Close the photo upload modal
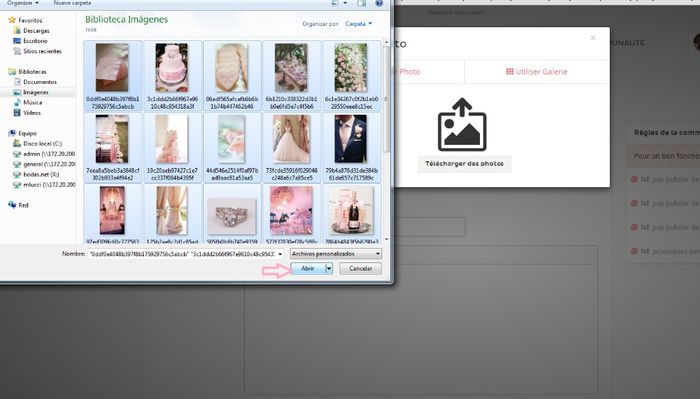The width and height of the screenshot is (700, 399). (x=593, y=38)
